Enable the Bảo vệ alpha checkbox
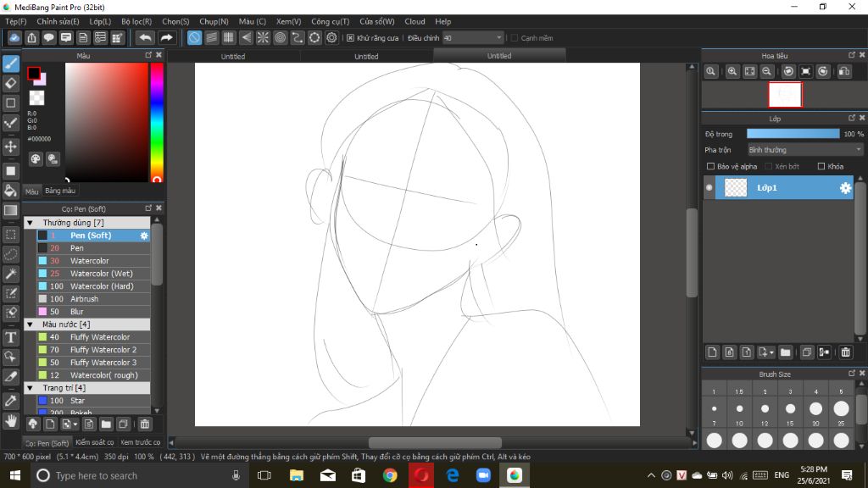 point(711,167)
